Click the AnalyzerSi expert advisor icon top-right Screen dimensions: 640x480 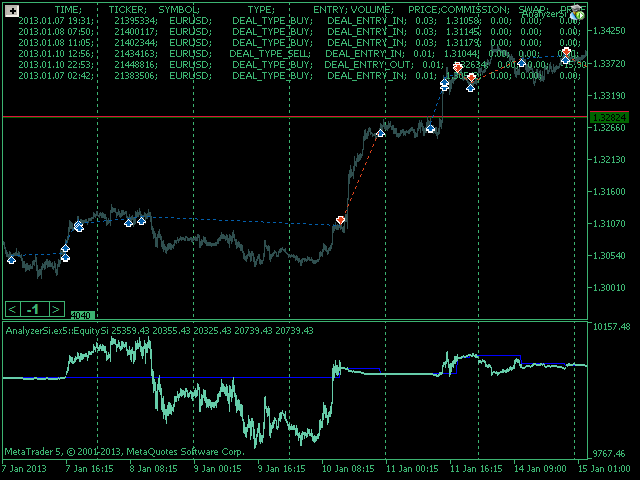click(578, 14)
